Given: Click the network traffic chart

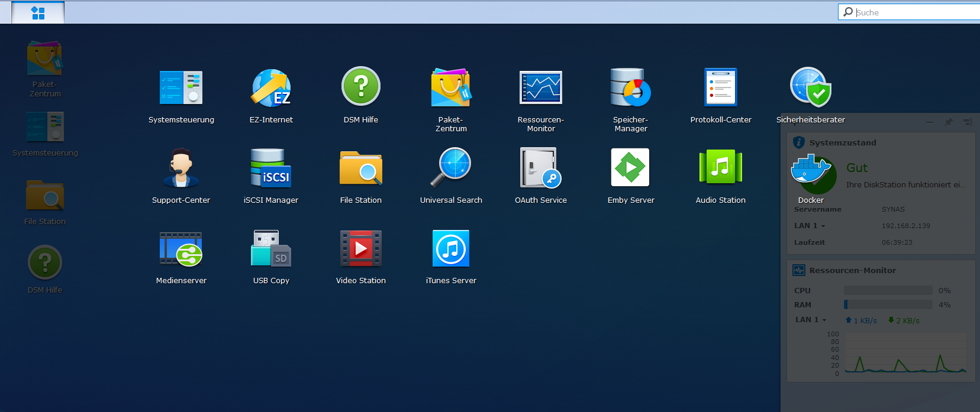Looking at the screenshot, I should (x=905, y=353).
